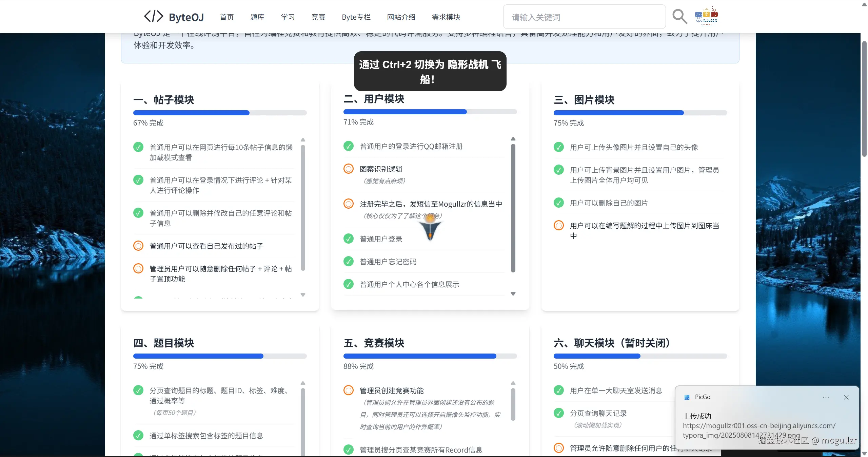Toggle the 管理员创建竞赛功能 circle marker
868x457 pixels.
click(x=348, y=391)
